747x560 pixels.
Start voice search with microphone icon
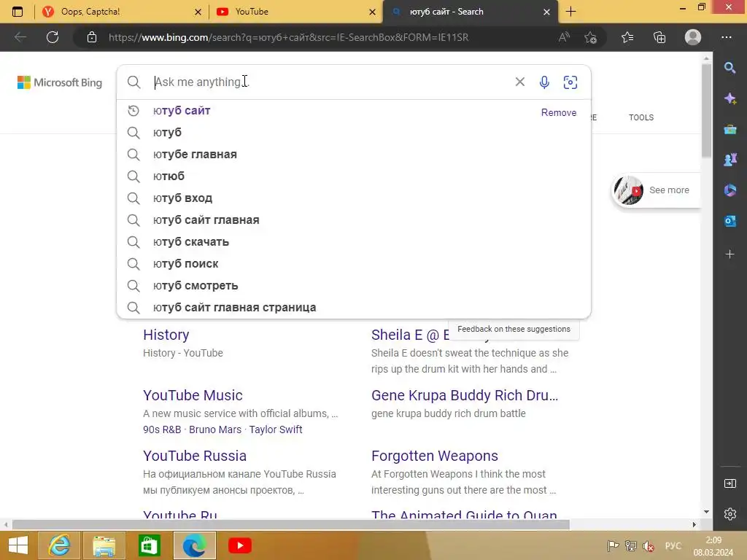point(544,82)
